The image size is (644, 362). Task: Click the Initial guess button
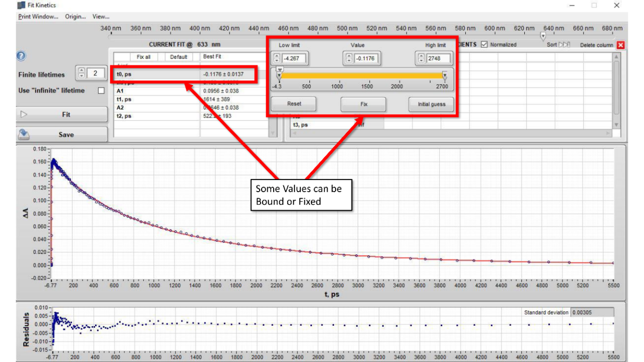pyautogui.click(x=431, y=104)
